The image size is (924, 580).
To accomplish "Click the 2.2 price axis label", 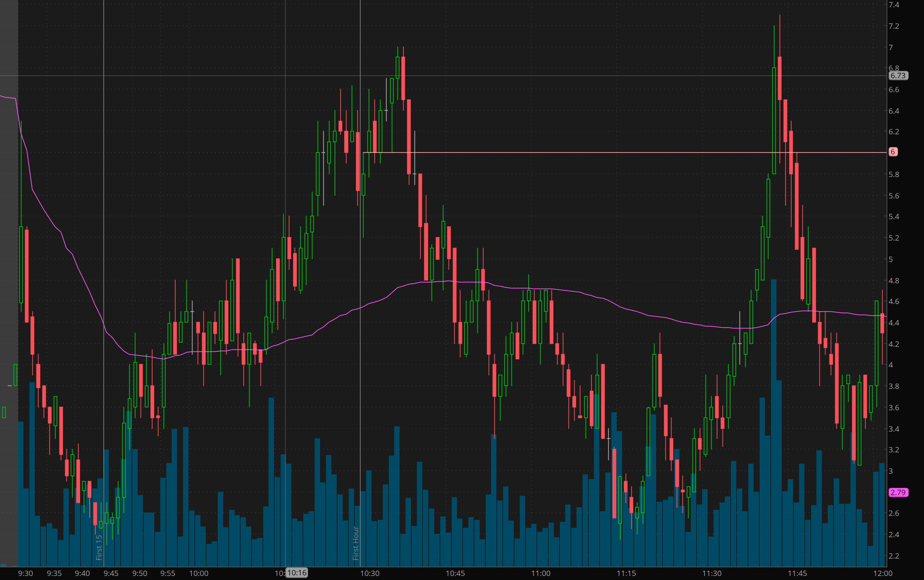I will coord(894,556).
